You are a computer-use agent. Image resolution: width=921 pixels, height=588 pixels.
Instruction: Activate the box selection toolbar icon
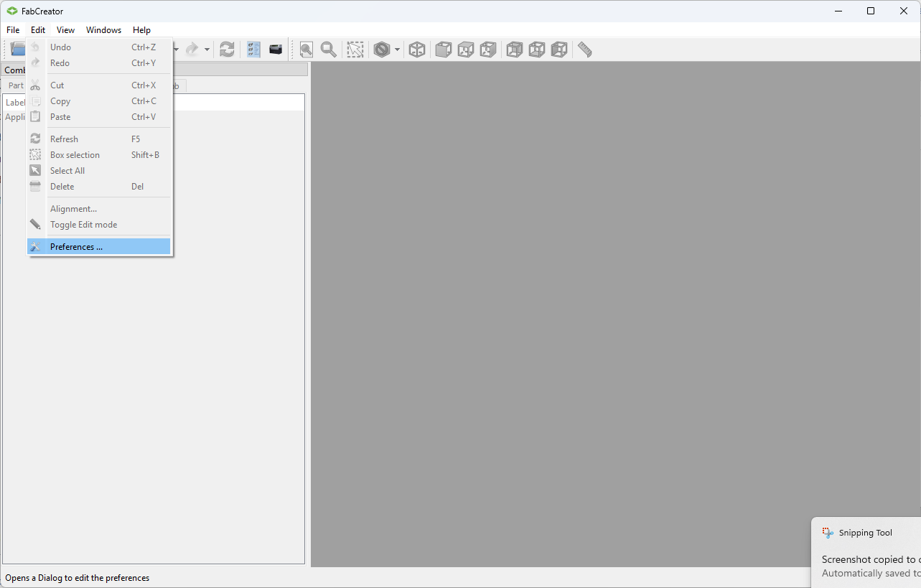[x=355, y=50]
